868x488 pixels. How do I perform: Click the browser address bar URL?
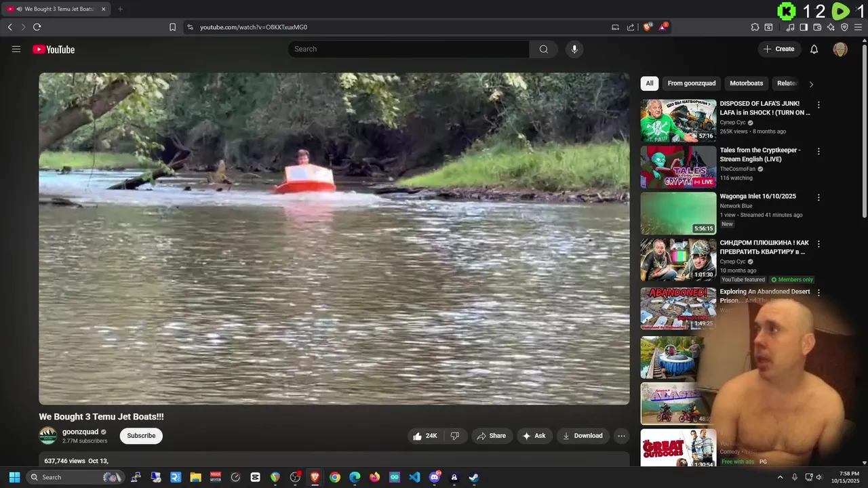pyautogui.click(x=254, y=27)
